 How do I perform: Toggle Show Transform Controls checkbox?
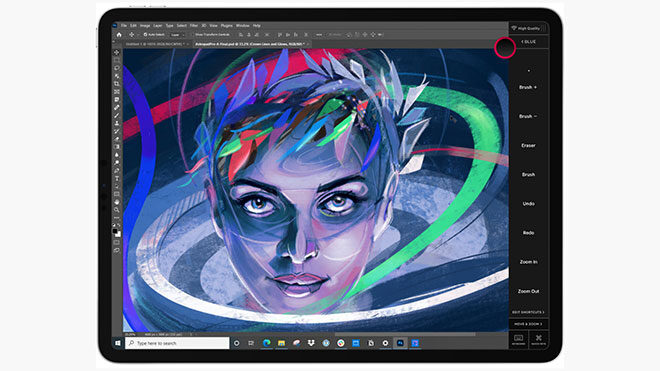click(194, 35)
